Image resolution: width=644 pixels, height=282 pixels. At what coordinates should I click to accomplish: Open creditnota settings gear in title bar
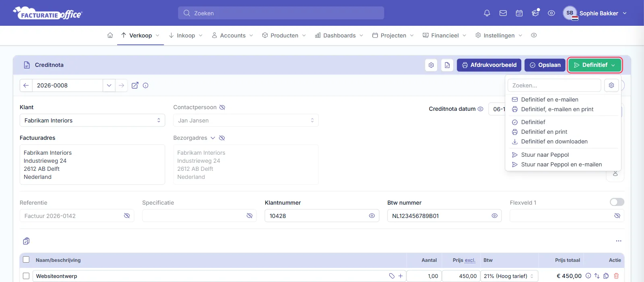[431, 65]
